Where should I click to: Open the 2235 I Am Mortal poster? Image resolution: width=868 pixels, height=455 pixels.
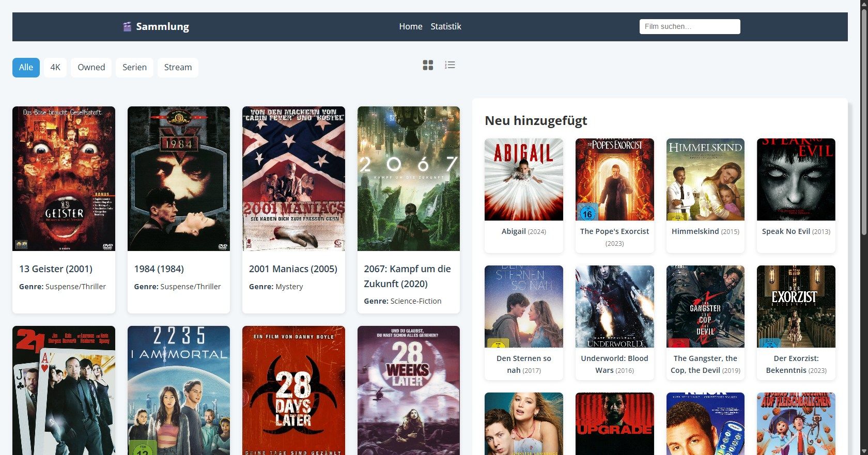point(179,390)
